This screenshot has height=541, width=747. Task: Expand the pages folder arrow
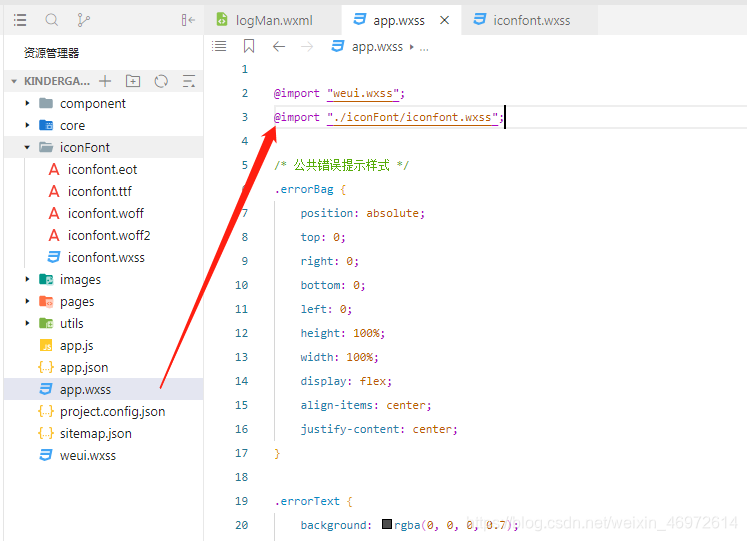[27, 301]
